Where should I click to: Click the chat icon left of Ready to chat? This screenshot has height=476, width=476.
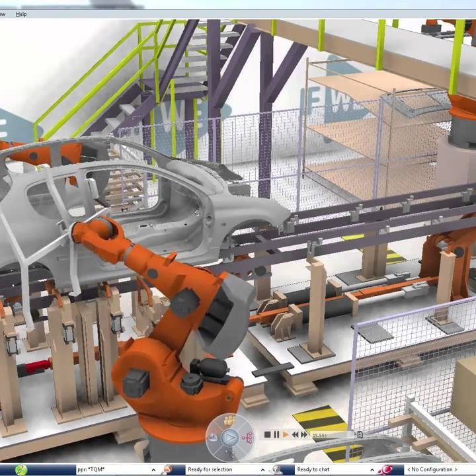pos(277,469)
